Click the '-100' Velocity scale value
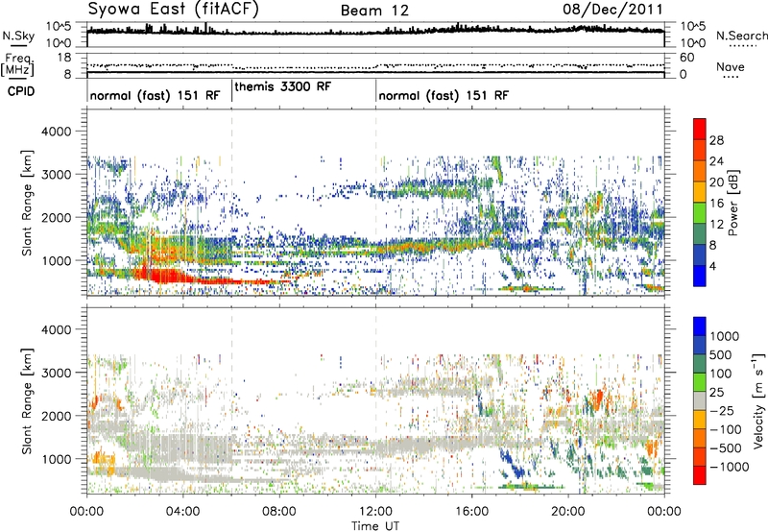Screen dimensions: 768x532 (x=726, y=429)
